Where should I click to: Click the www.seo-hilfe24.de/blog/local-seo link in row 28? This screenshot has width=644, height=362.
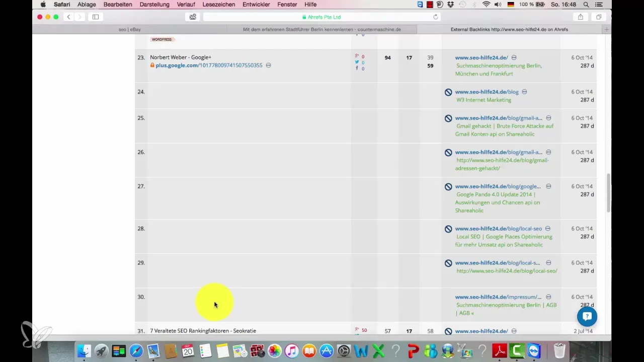pyautogui.click(x=498, y=229)
